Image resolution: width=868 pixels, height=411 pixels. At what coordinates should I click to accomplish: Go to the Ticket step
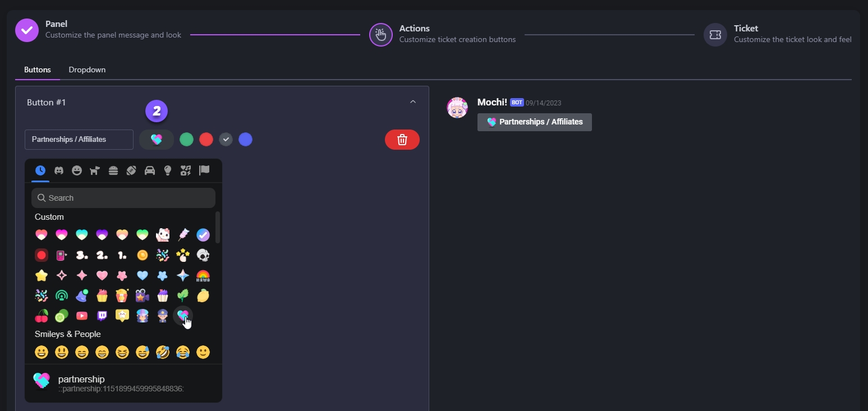778,34
